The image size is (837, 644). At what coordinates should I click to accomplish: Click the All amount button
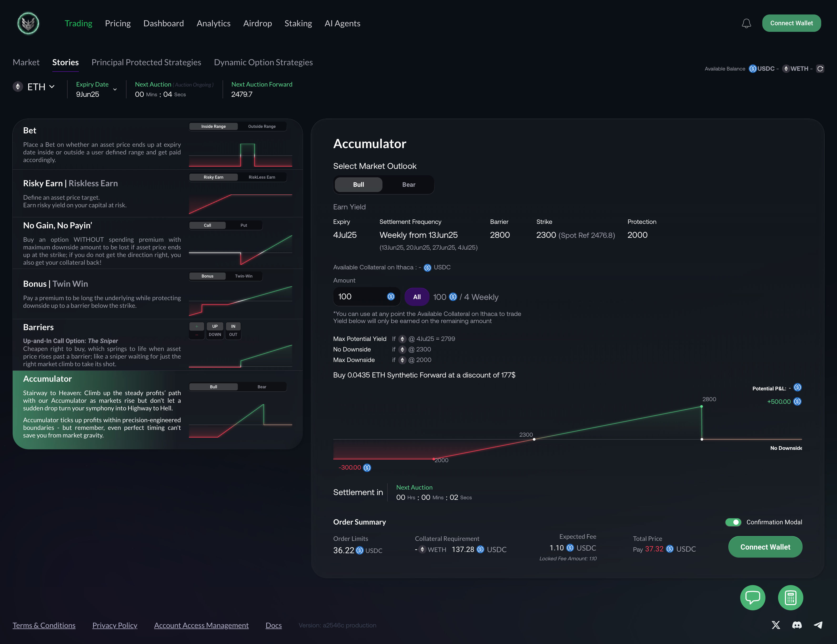pos(417,297)
